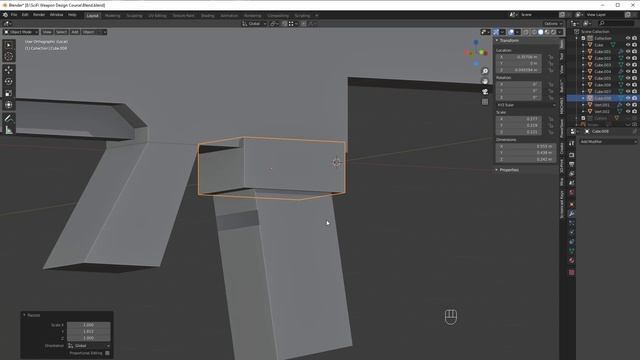Select Cube.008 row in the outliner
Image resolution: width=640 pixels, height=360 pixels.
pos(602,98)
